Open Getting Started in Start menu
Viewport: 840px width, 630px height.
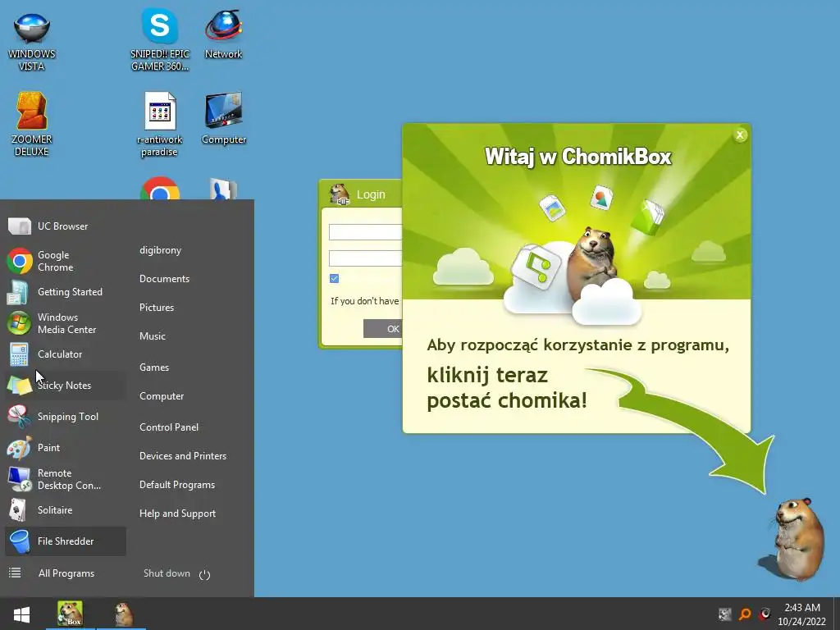pos(64,292)
